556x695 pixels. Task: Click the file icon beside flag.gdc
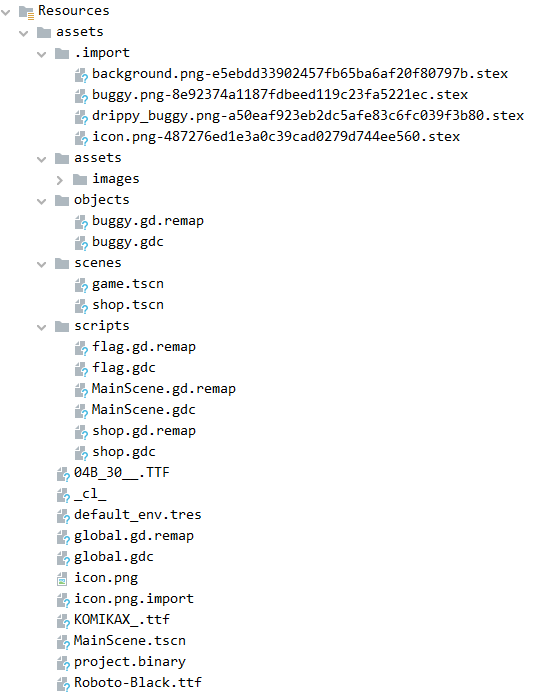click(81, 369)
